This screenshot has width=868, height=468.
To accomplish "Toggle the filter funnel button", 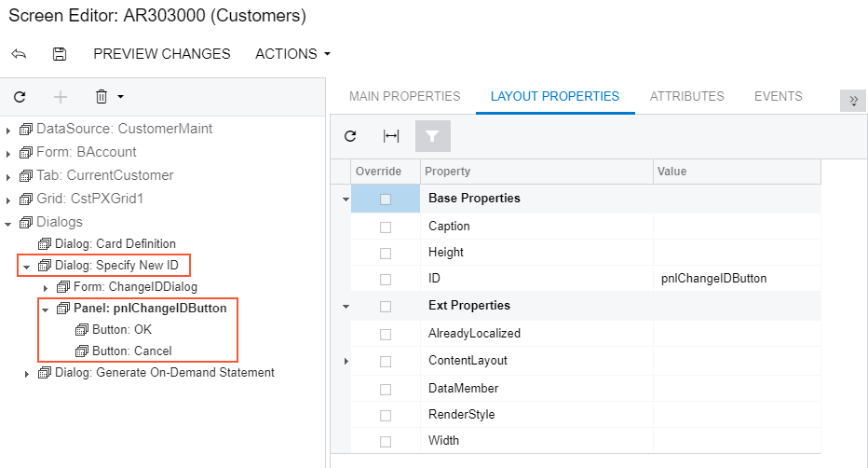I will point(432,136).
